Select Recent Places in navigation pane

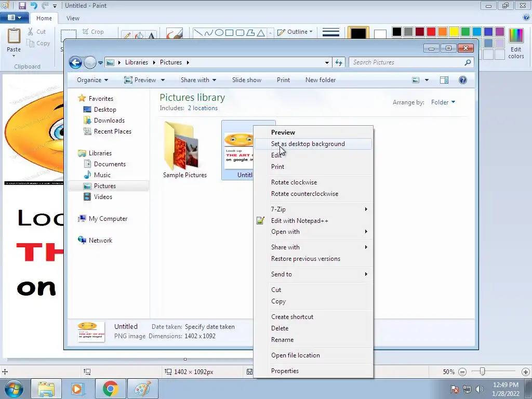[112, 131]
